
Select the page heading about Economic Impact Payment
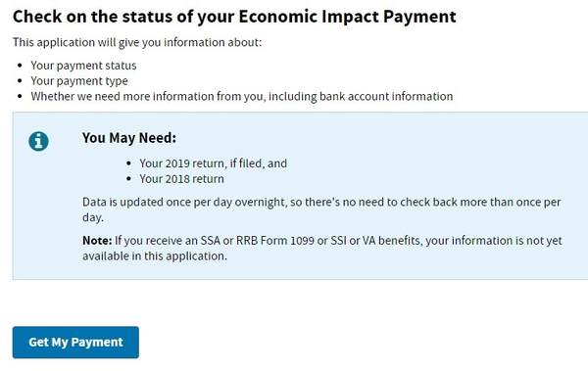(x=234, y=17)
